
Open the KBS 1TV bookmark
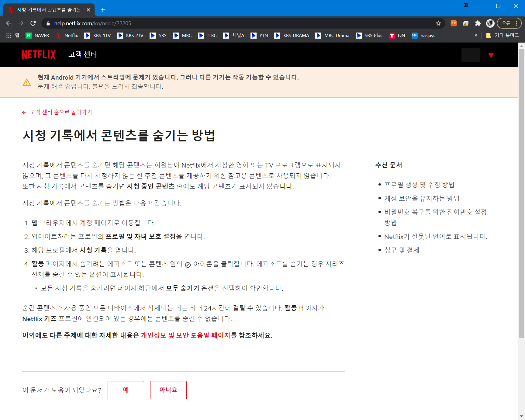[x=98, y=35]
